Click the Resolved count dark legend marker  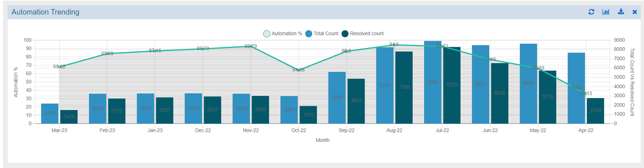[x=345, y=34]
